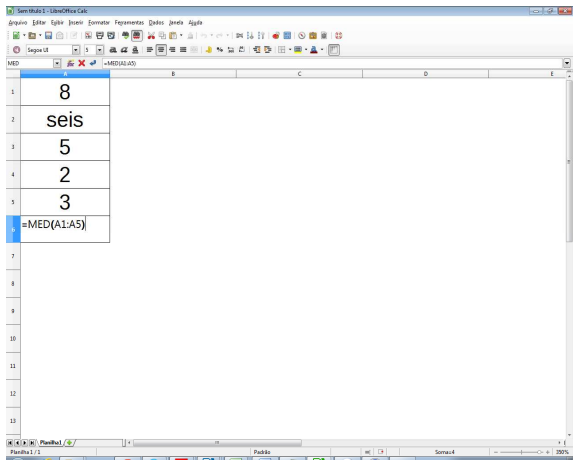Click the Cut scissors icon
The width and height of the screenshot is (574, 465).
point(151,36)
